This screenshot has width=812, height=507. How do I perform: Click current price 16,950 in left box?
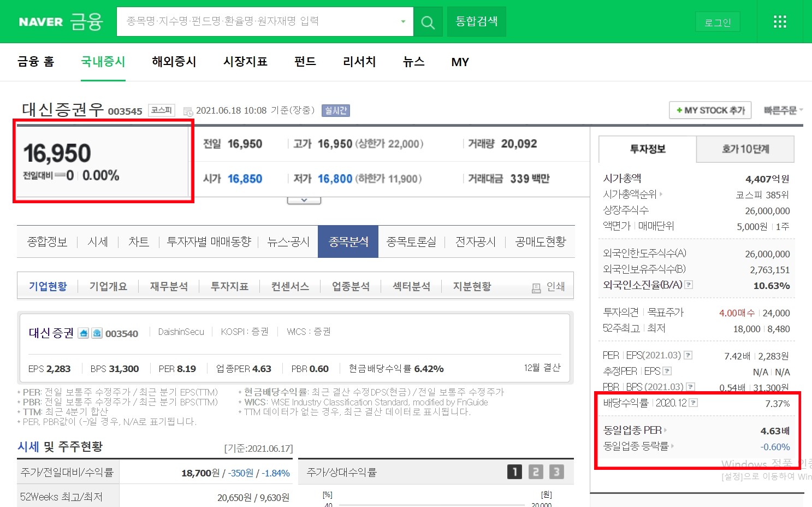(57, 154)
